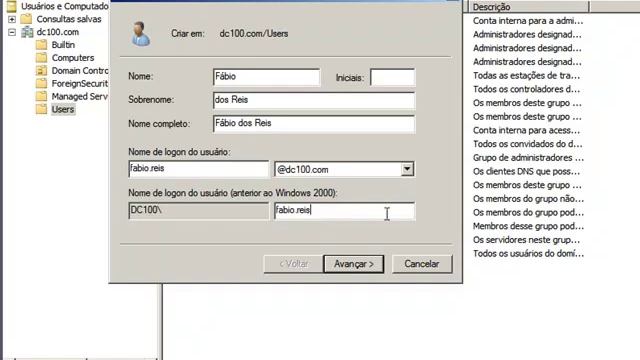Click 'Os membros do grupo não…' description
Image resolution: width=640 pixels, height=360 pixels.
coord(528,199)
